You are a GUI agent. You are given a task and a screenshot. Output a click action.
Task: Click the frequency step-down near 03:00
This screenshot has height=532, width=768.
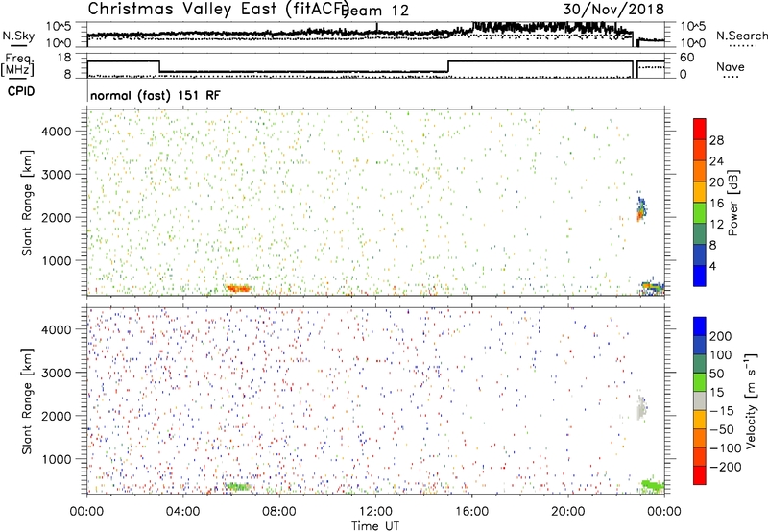point(159,66)
